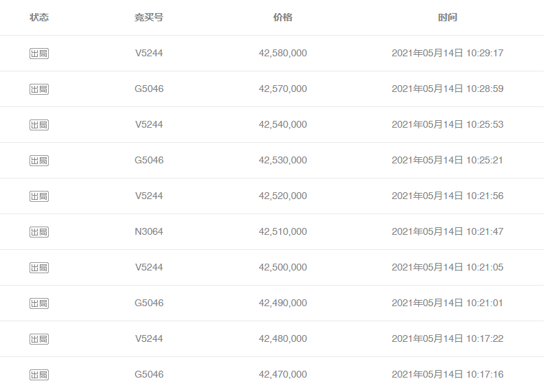Click the price 42,490,000

283,303
